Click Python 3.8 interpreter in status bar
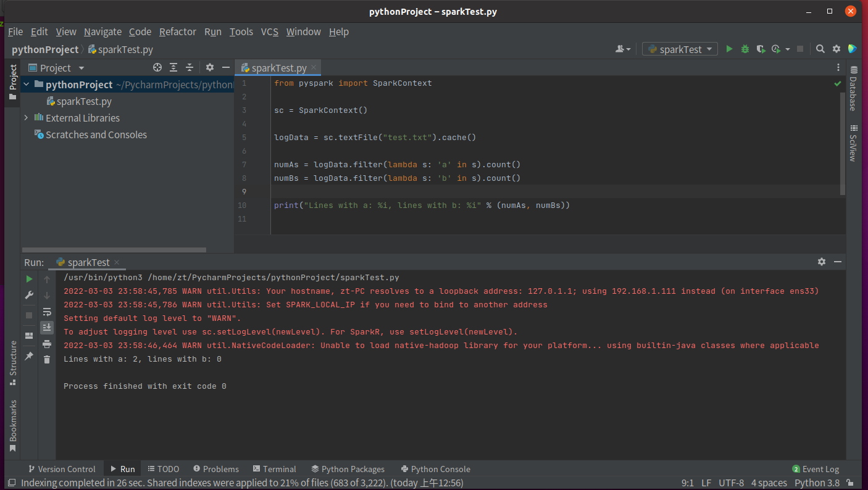 click(817, 483)
